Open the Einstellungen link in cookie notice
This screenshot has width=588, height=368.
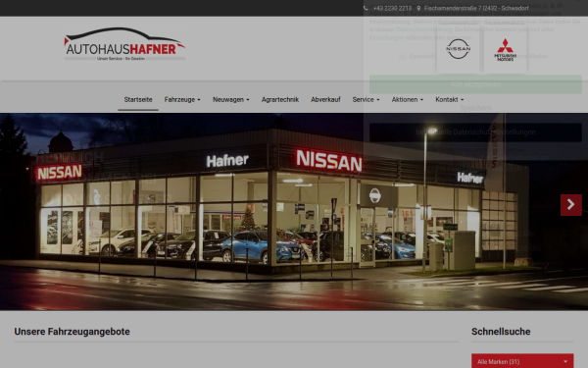click(386, 37)
